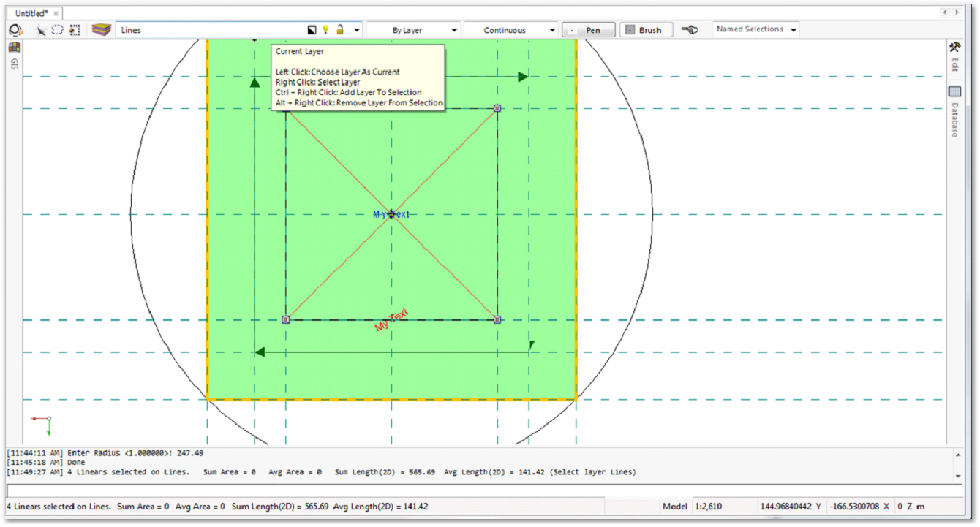Click the axis orientation indicator
The width and height of the screenshot is (980, 527).
click(x=42, y=425)
